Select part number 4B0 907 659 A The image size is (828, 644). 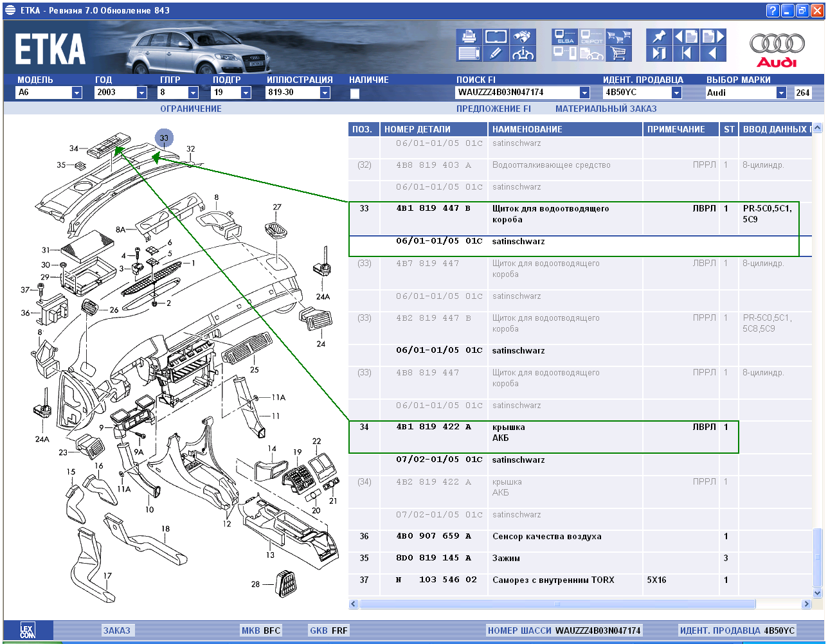click(x=433, y=536)
